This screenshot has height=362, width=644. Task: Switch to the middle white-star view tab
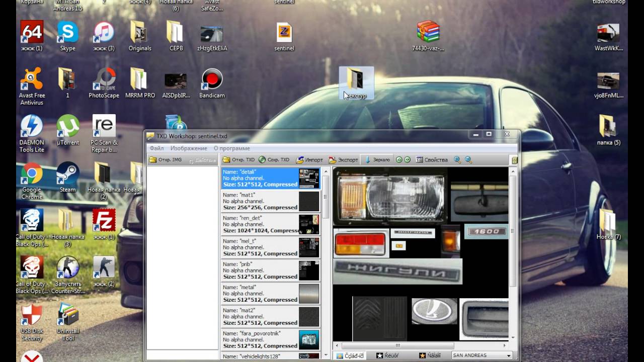[387, 355]
